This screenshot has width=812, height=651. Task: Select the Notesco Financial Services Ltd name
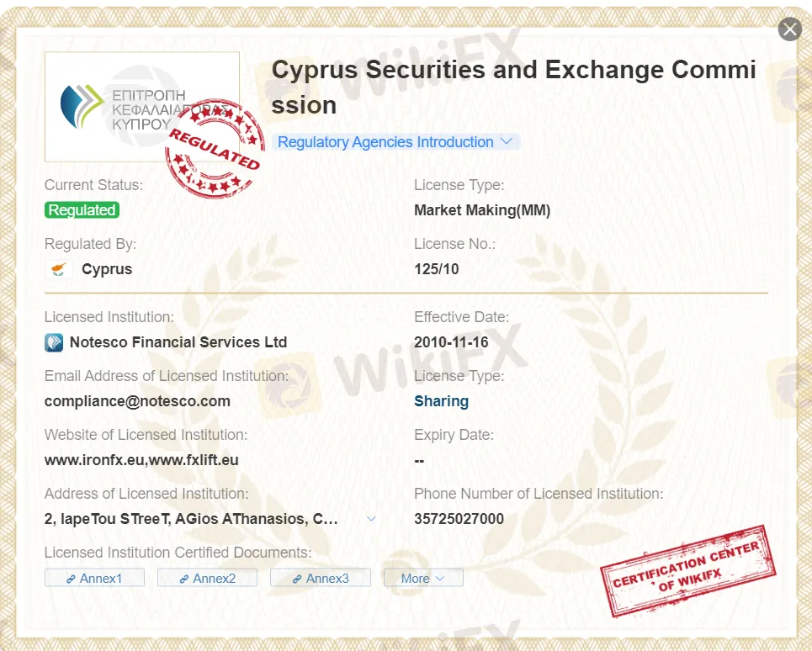178,342
